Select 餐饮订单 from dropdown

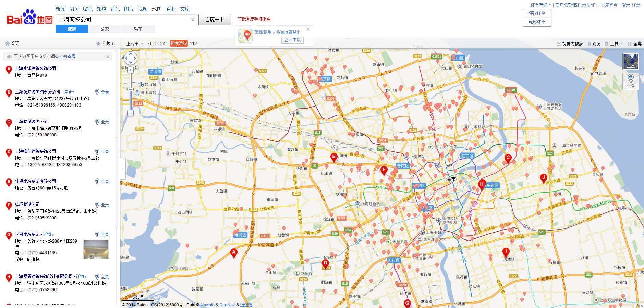[x=537, y=13]
